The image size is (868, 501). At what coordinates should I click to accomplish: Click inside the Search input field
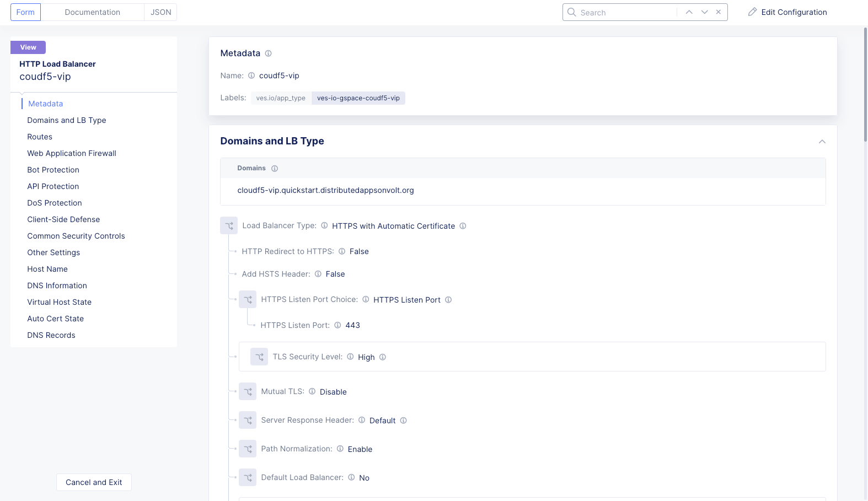[626, 13]
